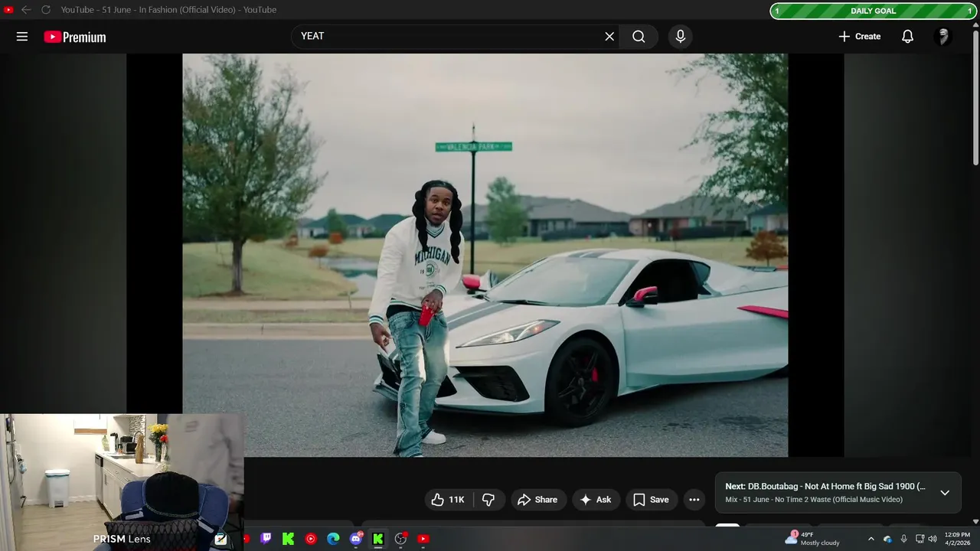Click the microphone tray icon

coord(904,539)
